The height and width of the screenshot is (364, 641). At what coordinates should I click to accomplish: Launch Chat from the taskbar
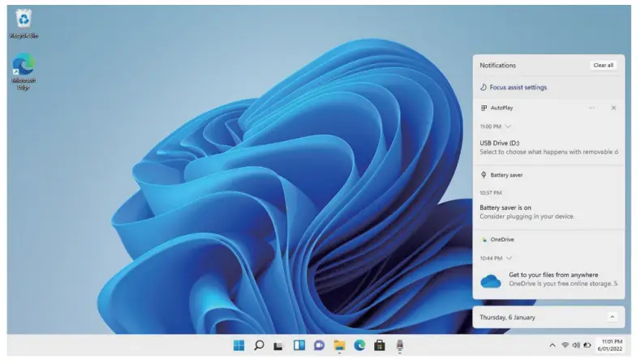[319, 345]
